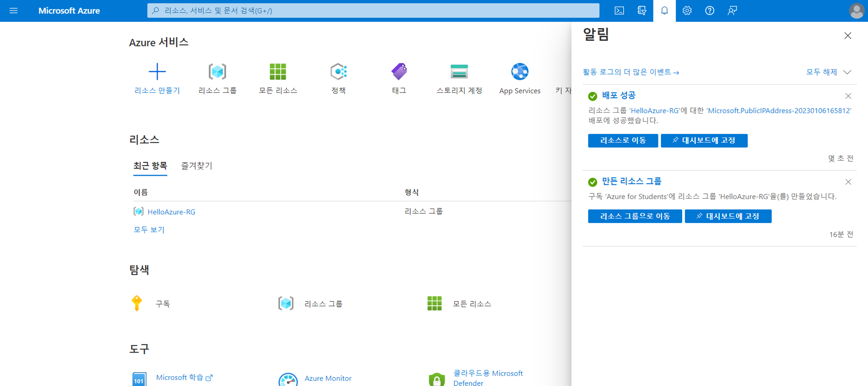Open the App Services icon
The height and width of the screenshot is (386, 868).
point(520,72)
